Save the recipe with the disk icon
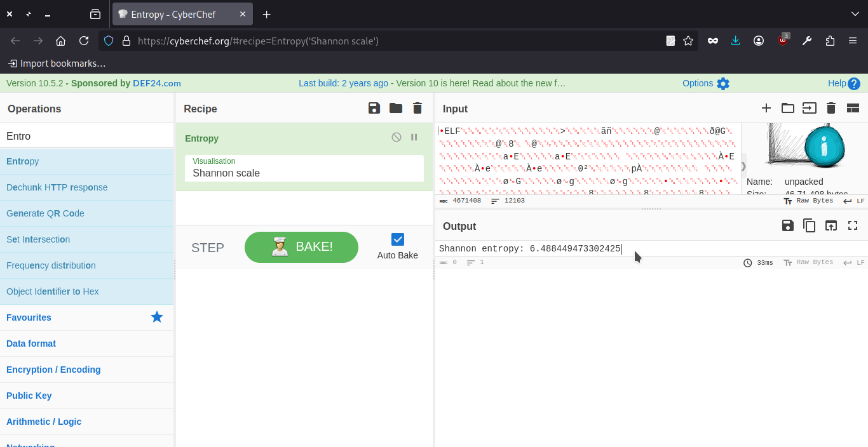The height and width of the screenshot is (447, 868). pyautogui.click(x=374, y=109)
